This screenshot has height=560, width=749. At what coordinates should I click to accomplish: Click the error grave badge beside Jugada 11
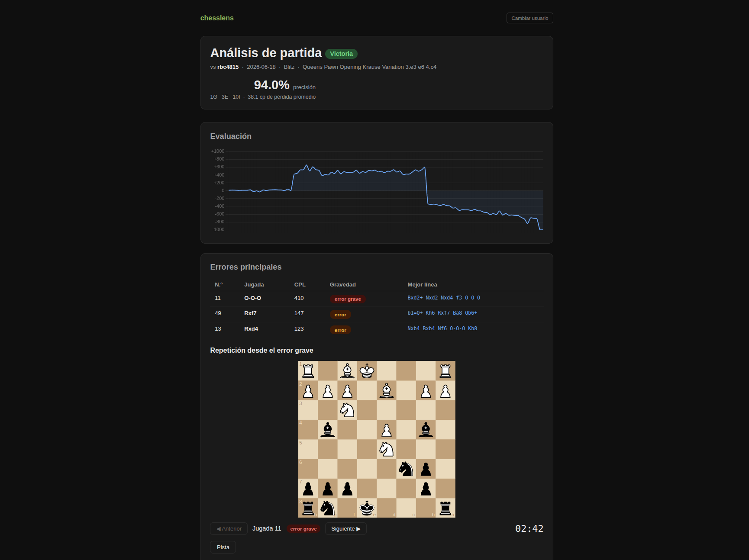tap(303, 529)
